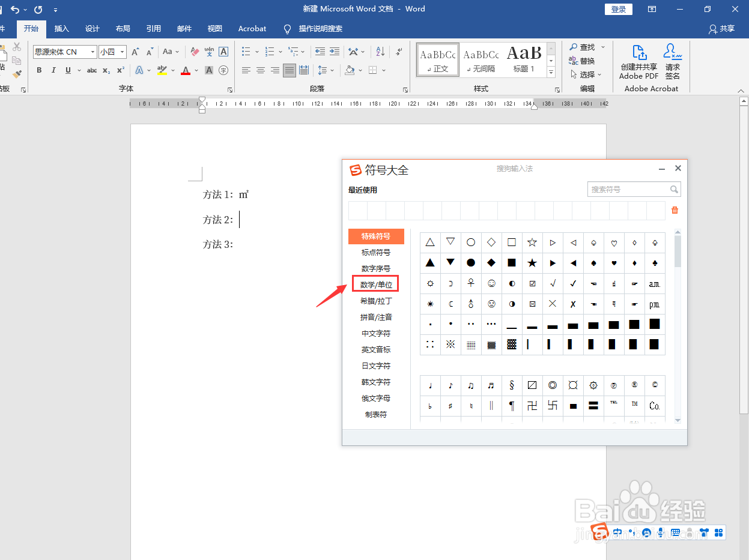Sort the selected text

(381, 52)
